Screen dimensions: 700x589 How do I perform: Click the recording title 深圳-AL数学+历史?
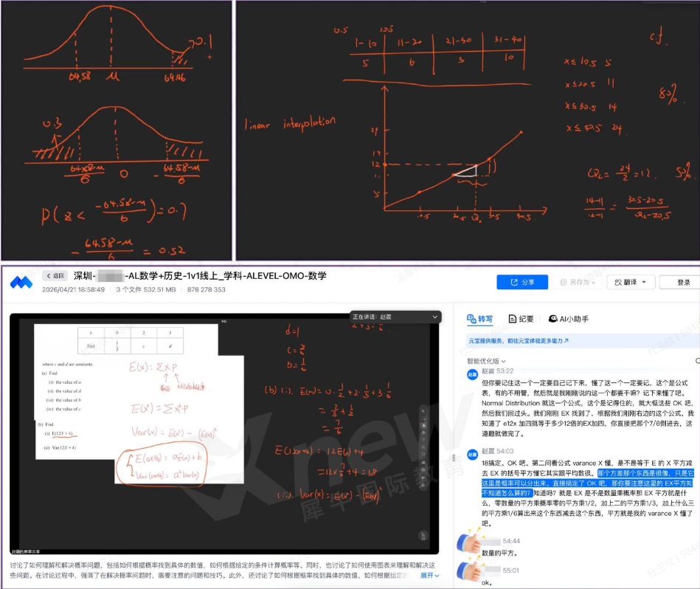200,276
